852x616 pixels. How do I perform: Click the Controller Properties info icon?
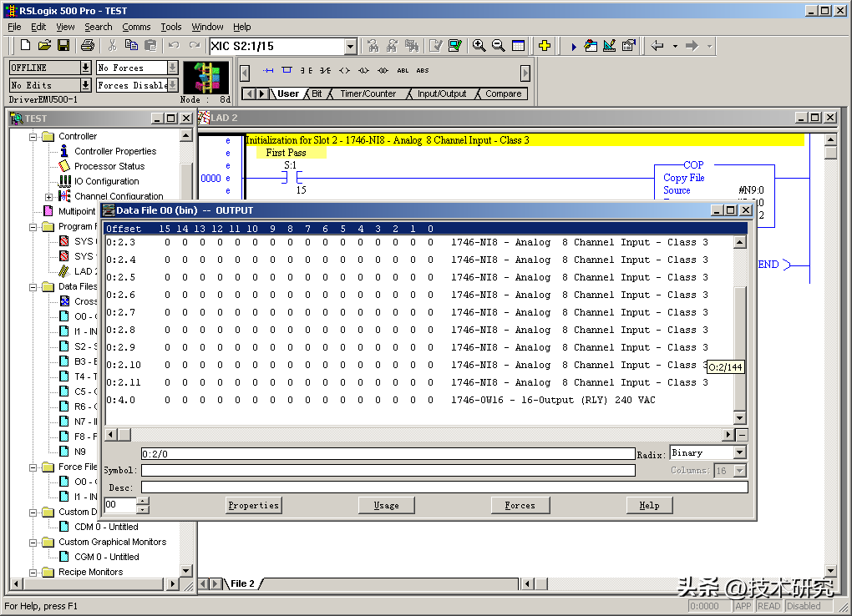(x=64, y=151)
